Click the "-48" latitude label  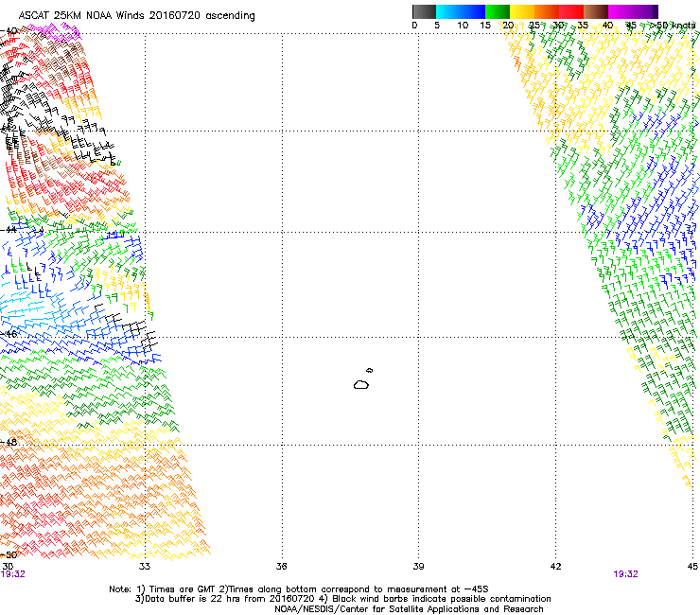(9, 442)
